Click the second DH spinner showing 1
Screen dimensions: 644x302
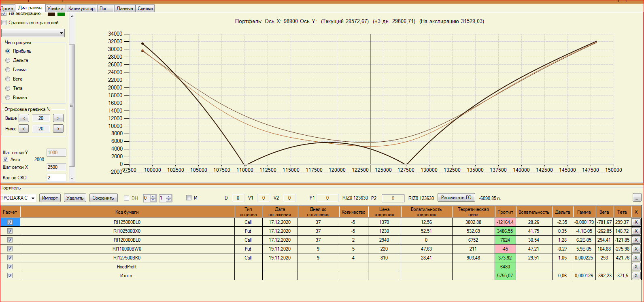tap(165, 198)
